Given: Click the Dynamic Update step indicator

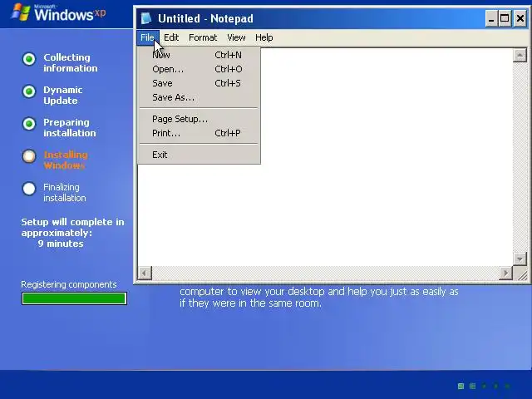Looking at the screenshot, I should click(x=29, y=91).
